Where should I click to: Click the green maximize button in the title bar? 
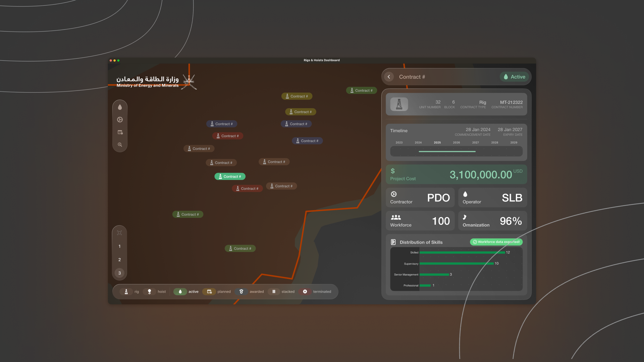pyautogui.click(x=118, y=61)
